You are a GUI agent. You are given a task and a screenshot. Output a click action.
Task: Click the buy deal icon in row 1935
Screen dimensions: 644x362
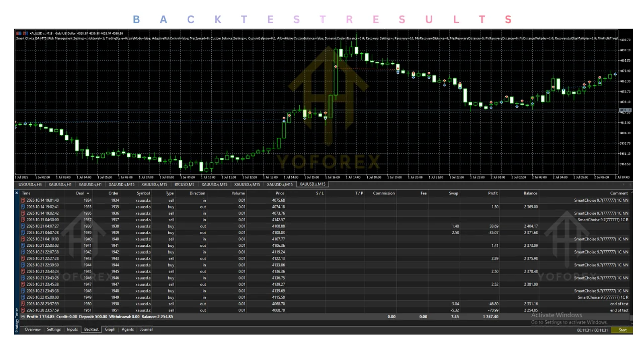pyautogui.click(x=23, y=207)
